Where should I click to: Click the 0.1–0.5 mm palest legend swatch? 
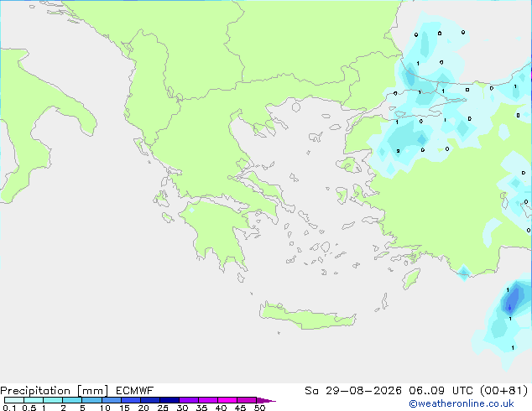[14, 400]
